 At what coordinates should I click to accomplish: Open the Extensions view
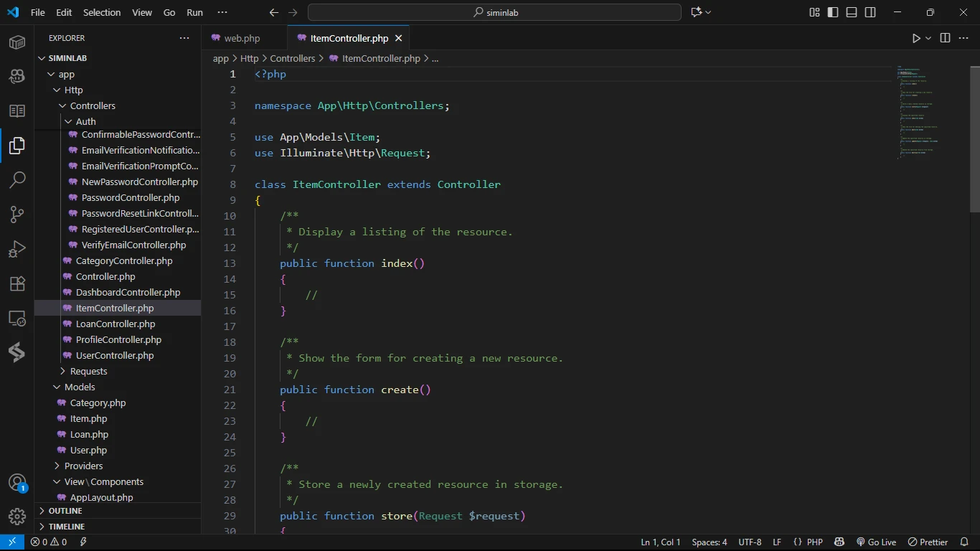(x=17, y=283)
